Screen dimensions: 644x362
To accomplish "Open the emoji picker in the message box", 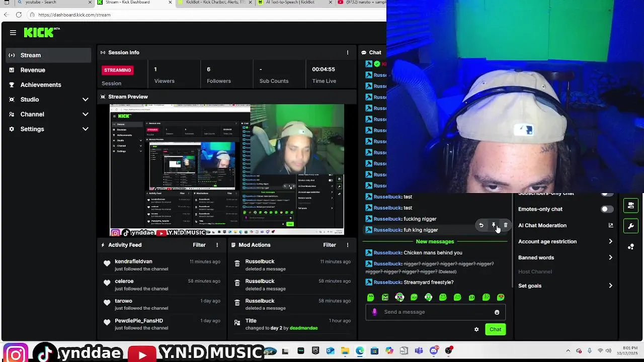I will coord(497,312).
